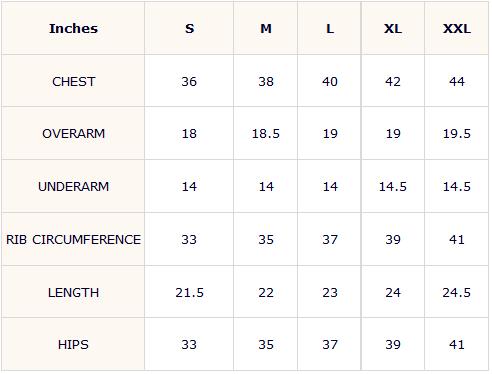Click rib circumference value 37 for L
492x374 pixels.
click(330, 240)
